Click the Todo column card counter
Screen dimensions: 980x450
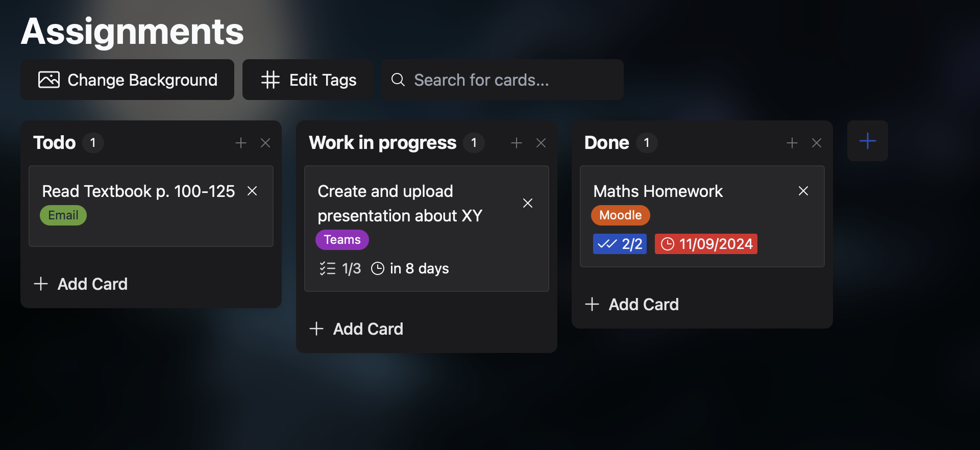tap(93, 143)
